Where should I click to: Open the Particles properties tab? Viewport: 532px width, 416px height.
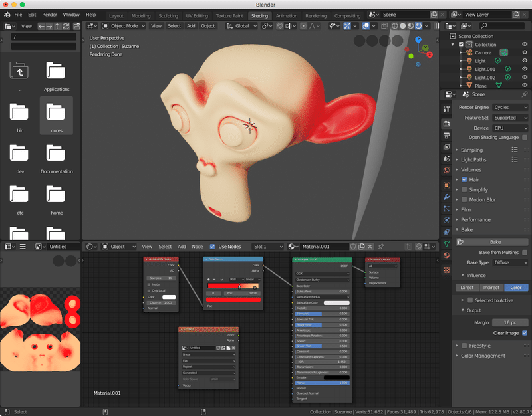[446, 209]
